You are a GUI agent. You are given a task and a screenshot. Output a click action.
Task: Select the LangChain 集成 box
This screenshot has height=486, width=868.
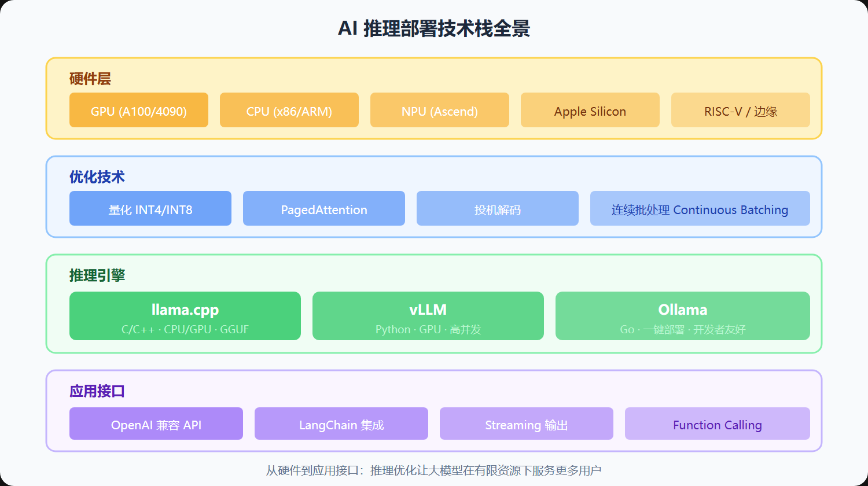[x=341, y=424]
